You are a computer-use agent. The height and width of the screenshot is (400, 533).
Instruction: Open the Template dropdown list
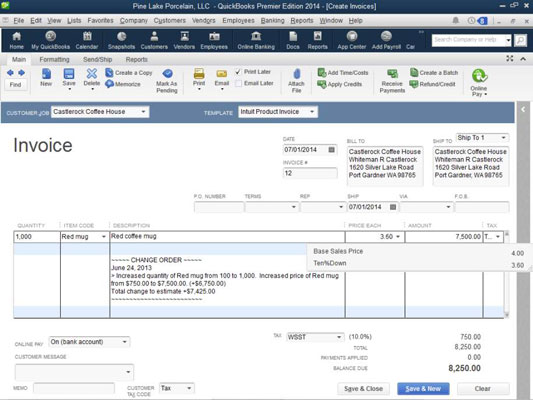(312, 112)
